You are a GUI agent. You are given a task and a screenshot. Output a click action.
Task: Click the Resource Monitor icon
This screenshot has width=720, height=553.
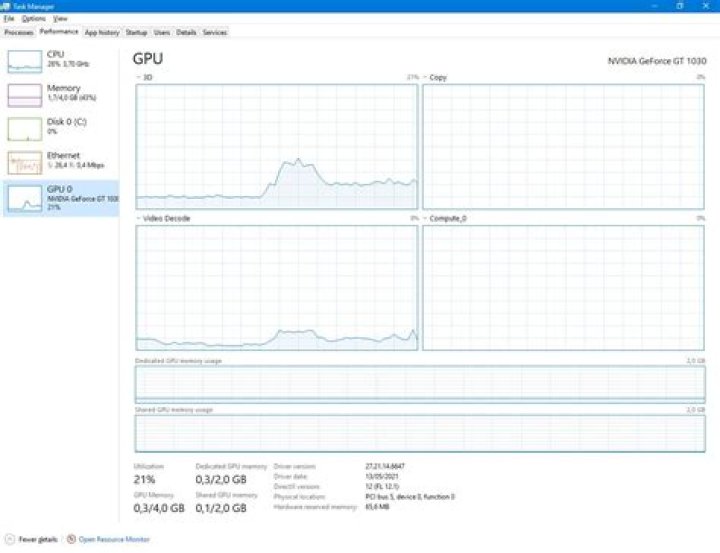click(x=71, y=539)
